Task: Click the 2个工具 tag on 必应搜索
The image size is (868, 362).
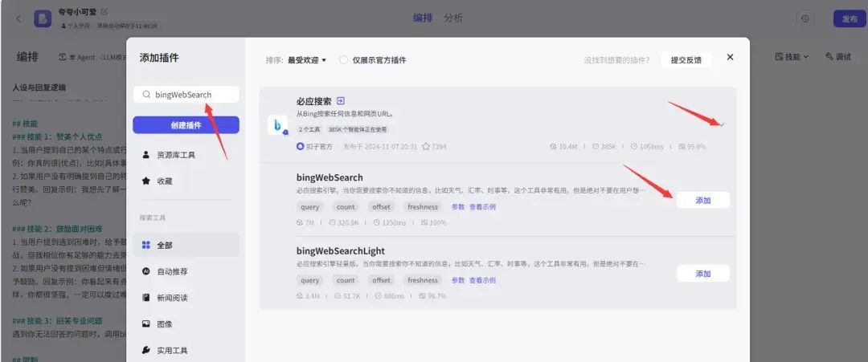Action: point(309,129)
